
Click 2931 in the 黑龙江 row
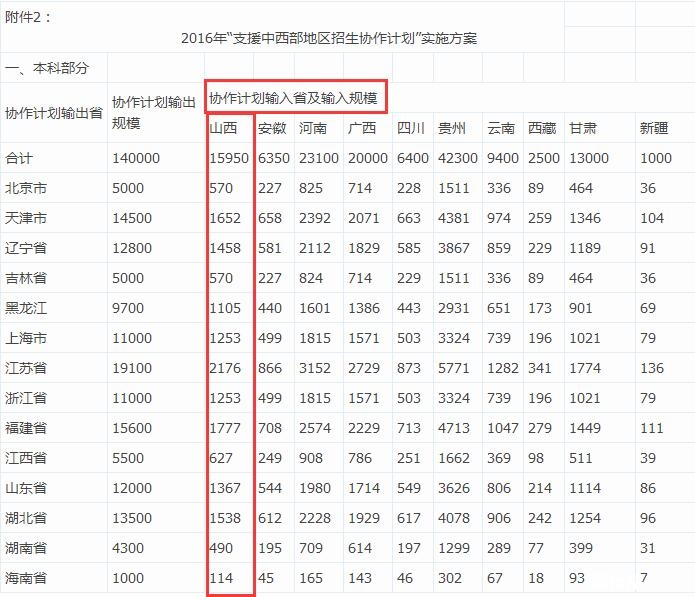[454, 308]
